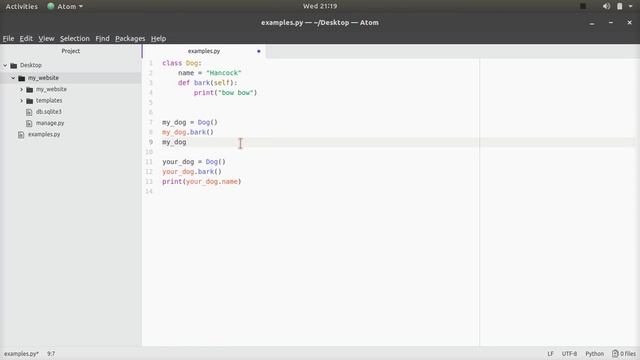Click the 0 files git status

(624, 353)
